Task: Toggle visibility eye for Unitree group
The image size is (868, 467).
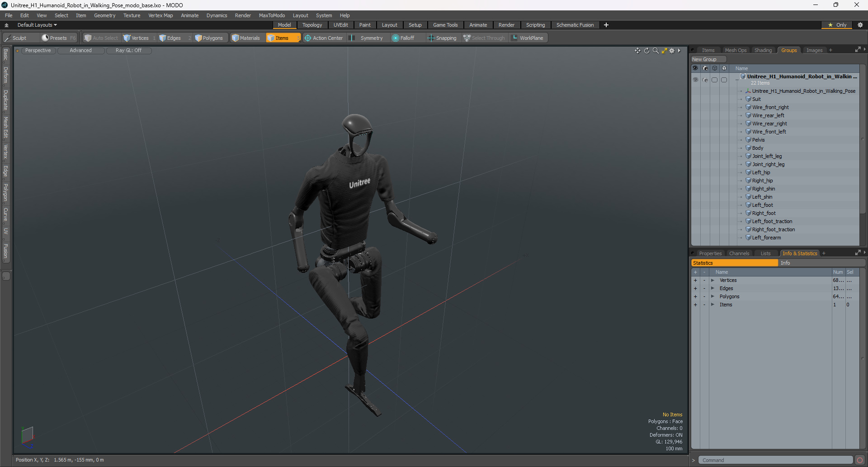Action: (695, 80)
